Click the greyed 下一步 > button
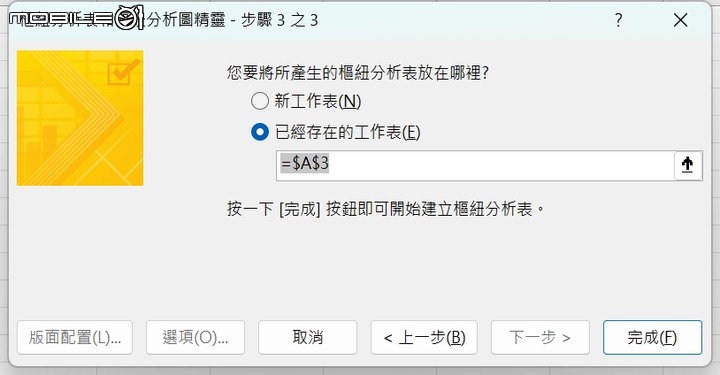 (x=540, y=337)
